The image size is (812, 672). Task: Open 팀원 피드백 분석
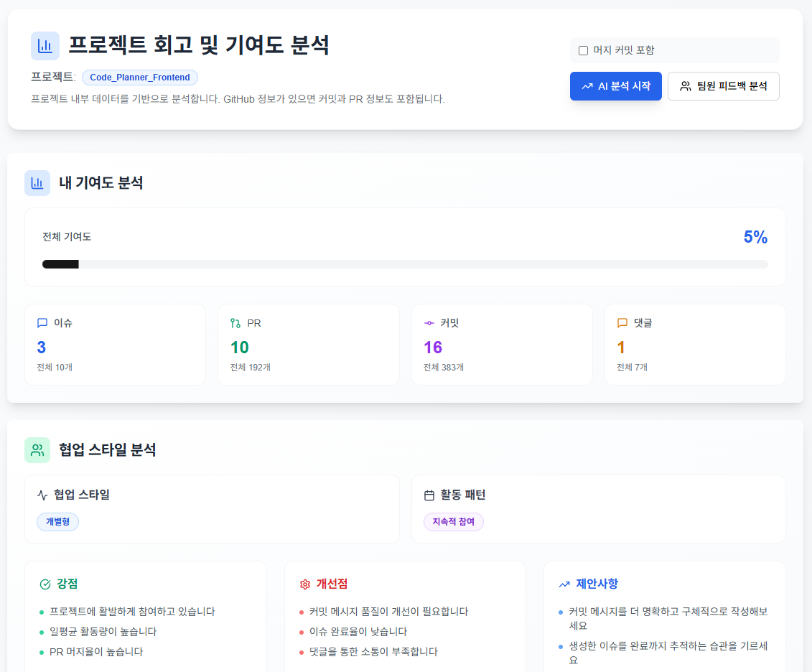pyautogui.click(x=724, y=86)
